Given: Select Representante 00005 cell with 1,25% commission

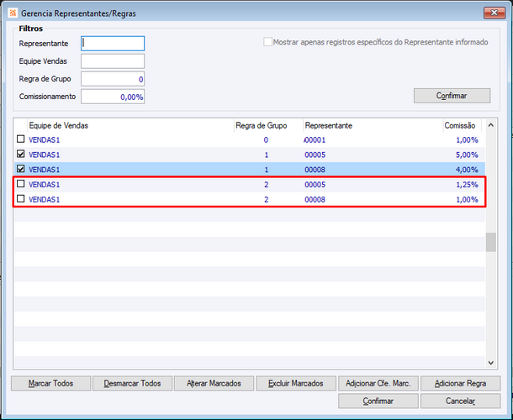Looking at the screenshot, I should [x=315, y=185].
